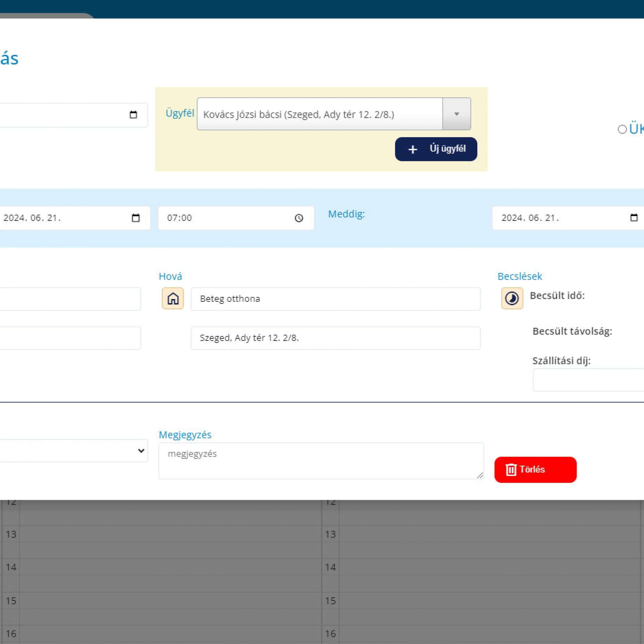Expand the Ügyfél dropdown arrow

457,114
